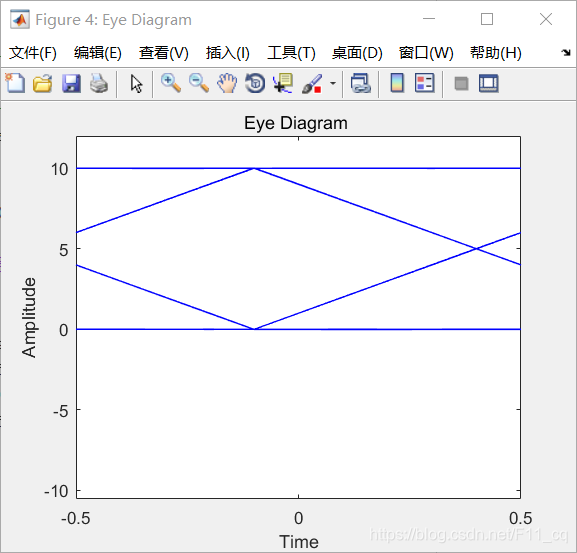This screenshot has width=577, height=553.
Task: Click the Hide Plot Tools icon
Action: pyautogui.click(x=461, y=84)
